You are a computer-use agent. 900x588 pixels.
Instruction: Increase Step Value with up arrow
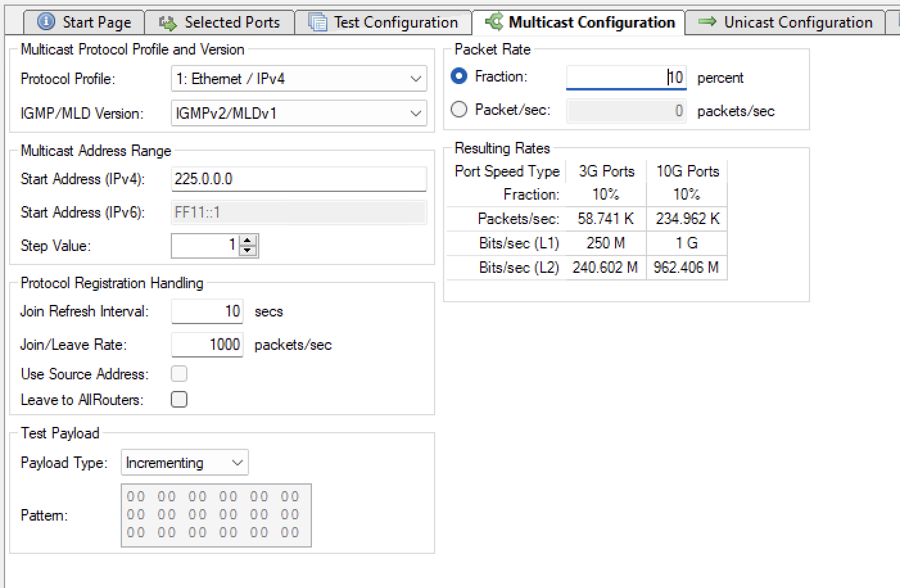tap(248, 241)
